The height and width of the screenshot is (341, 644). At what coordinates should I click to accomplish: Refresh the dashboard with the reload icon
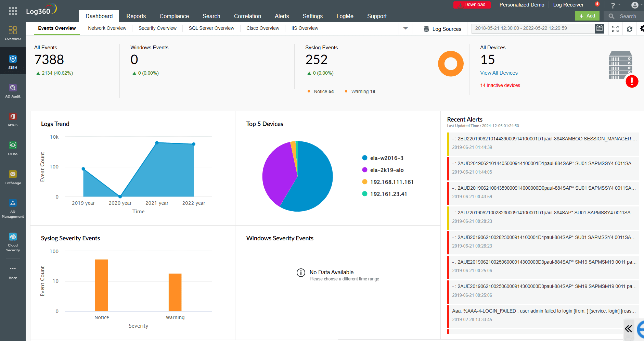630,29
